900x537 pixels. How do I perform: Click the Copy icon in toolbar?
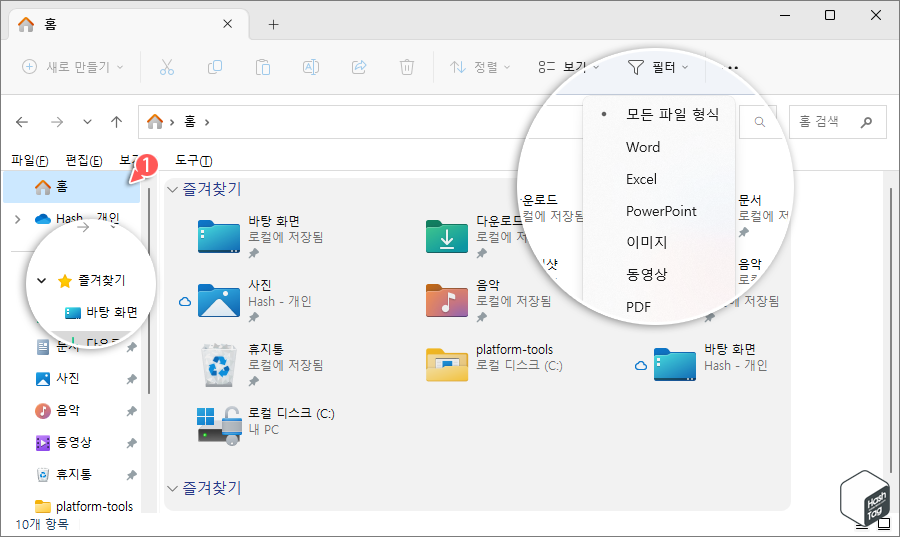(x=215, y=67)
